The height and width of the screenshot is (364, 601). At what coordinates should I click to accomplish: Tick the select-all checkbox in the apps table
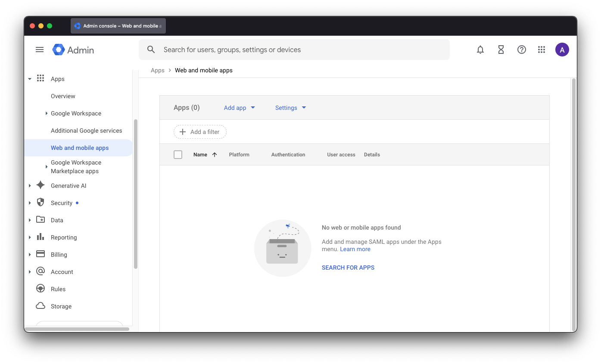(x=178, y=154)
